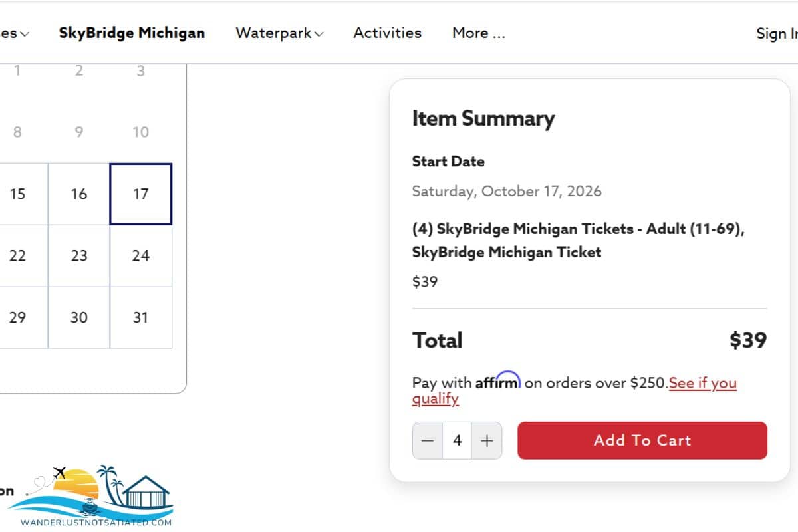Pick calendar date 23
This screenshot has width=798, height=532.
pos(79,256)
